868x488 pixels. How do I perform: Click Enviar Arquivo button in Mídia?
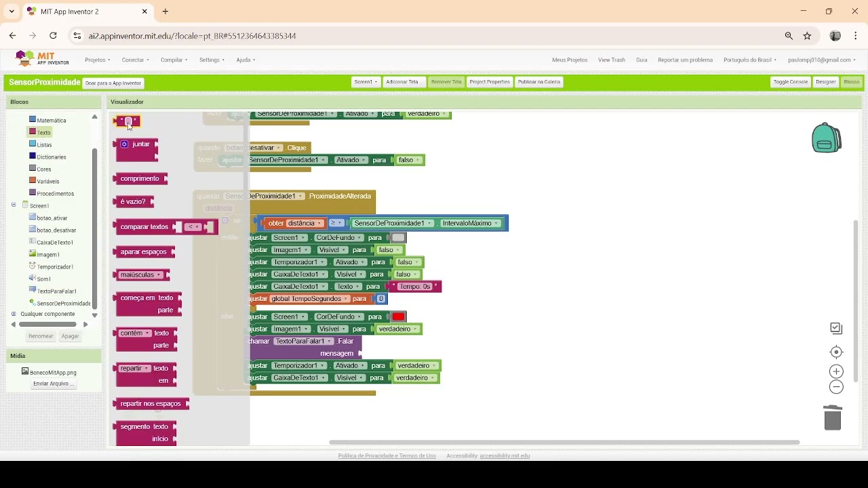point(53,384)
